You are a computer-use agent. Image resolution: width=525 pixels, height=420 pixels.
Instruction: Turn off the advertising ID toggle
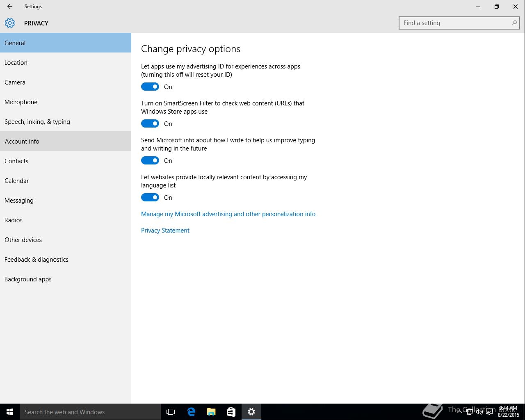click(x=150, y=87)
